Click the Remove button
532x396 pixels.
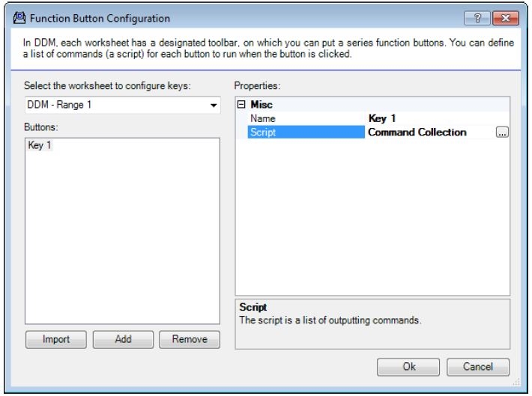pos(190,339)
